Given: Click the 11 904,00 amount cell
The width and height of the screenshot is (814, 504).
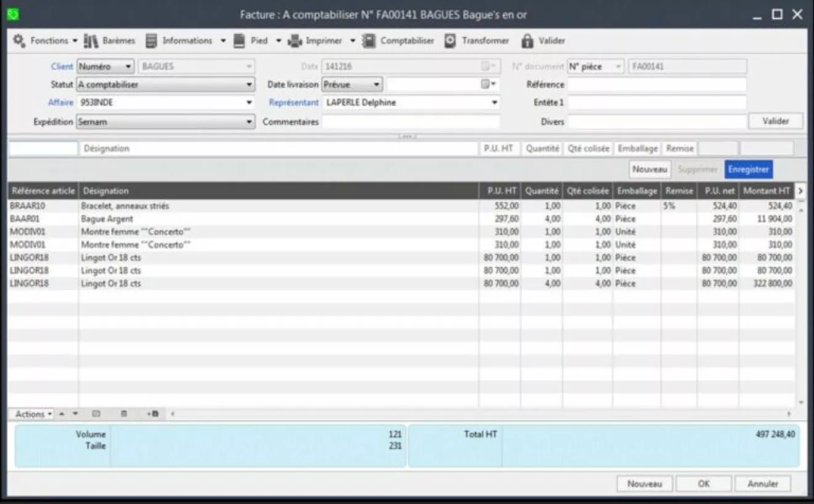Looking at the screenshot, I should pos(767,219).
